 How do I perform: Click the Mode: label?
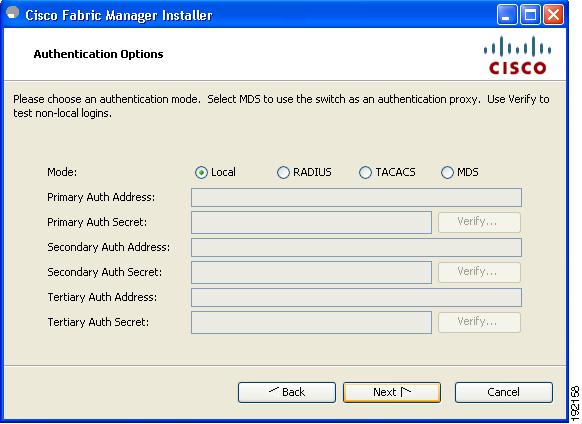tap(62, 173)
